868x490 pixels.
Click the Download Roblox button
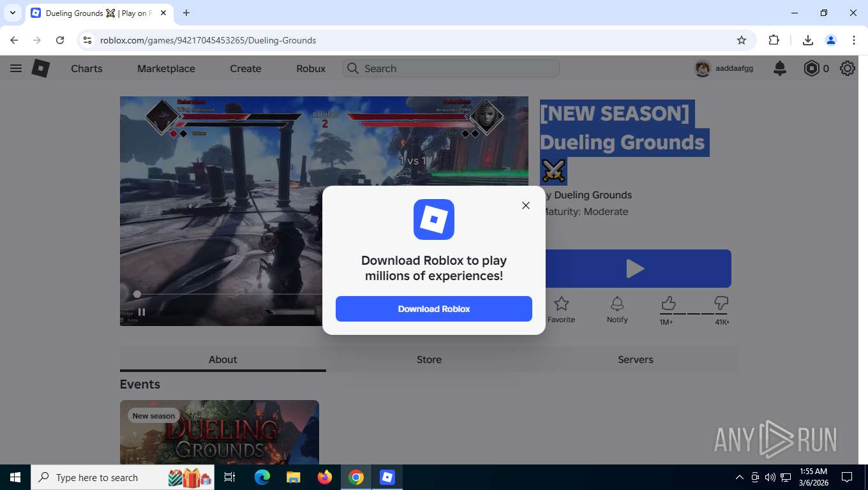click(434, 309)
